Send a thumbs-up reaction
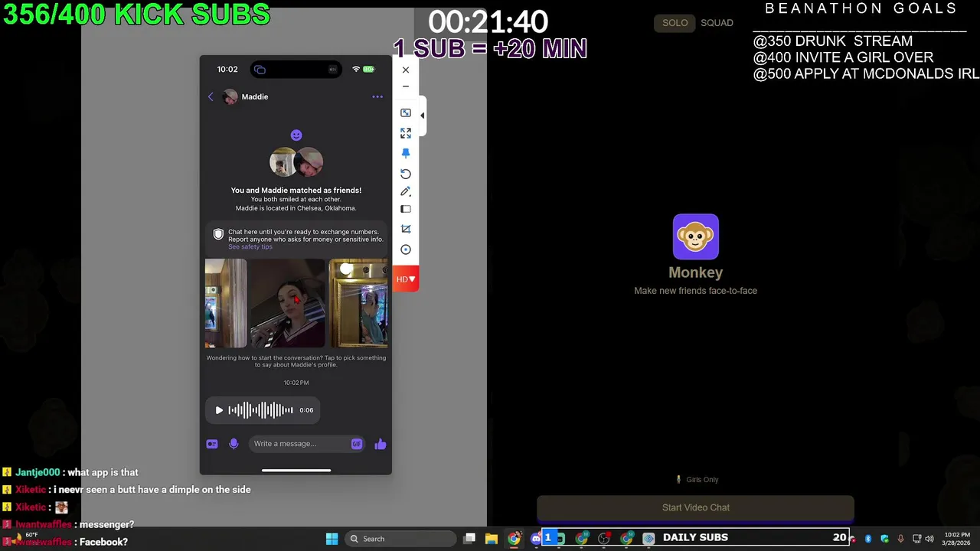 (381, 444)
